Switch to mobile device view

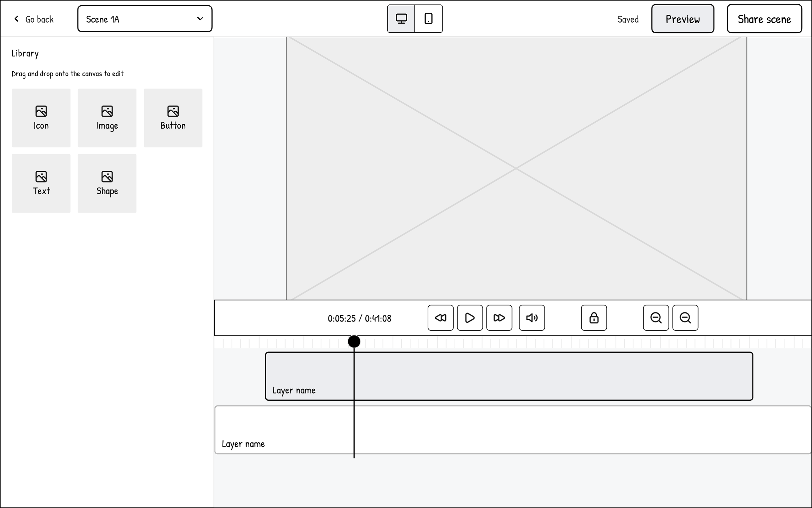pyautogui.click(x=429, y=19)
